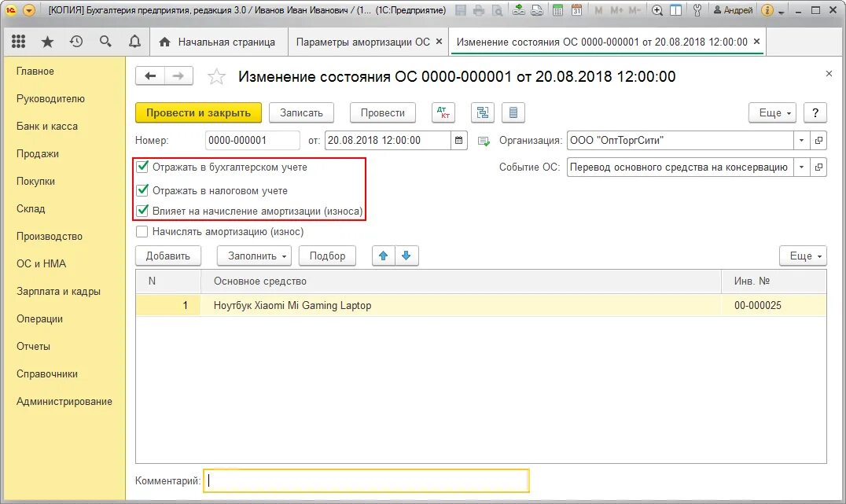Add document to favorites star
Viewport: 846px width, 504px height.
[216, 76]
